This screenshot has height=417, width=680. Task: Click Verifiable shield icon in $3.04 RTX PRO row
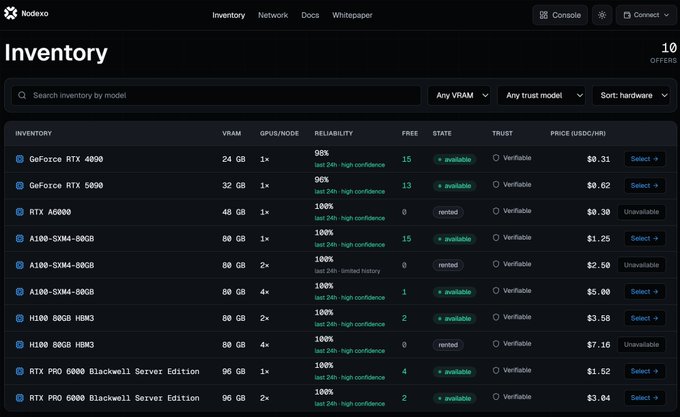point(496,397)
